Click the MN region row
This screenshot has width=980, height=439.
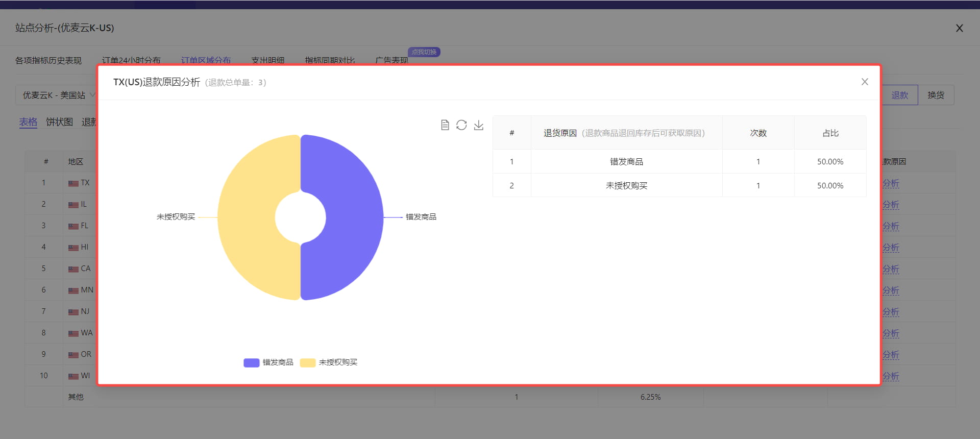click(x=81, y=290)
